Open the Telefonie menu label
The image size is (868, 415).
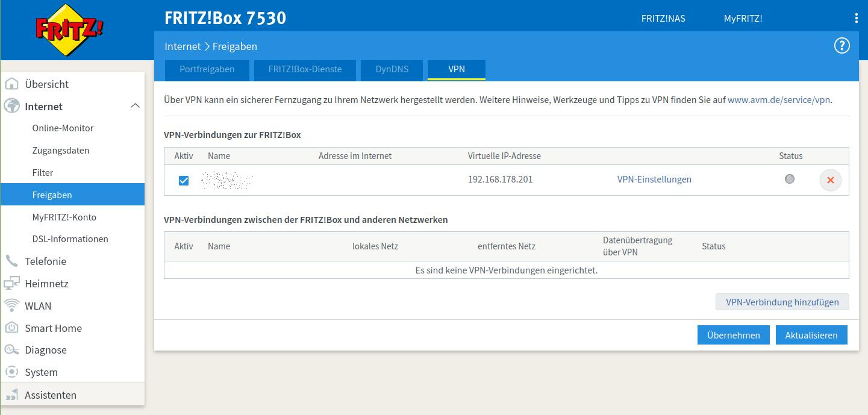pos(45,261)
